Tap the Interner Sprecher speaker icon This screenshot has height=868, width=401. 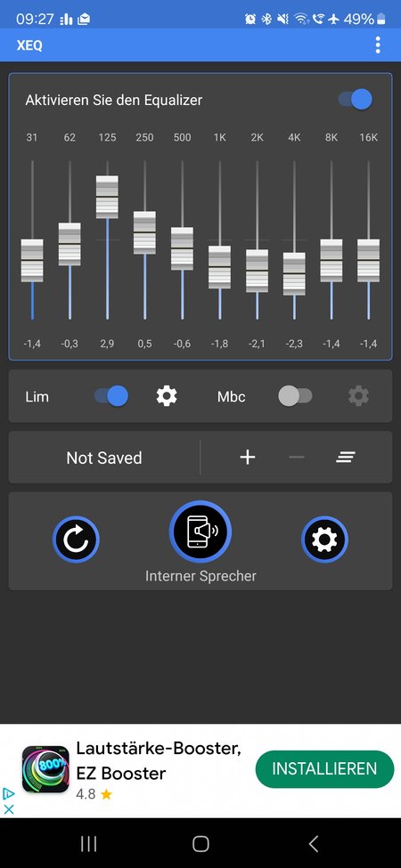tap(200, 531)
